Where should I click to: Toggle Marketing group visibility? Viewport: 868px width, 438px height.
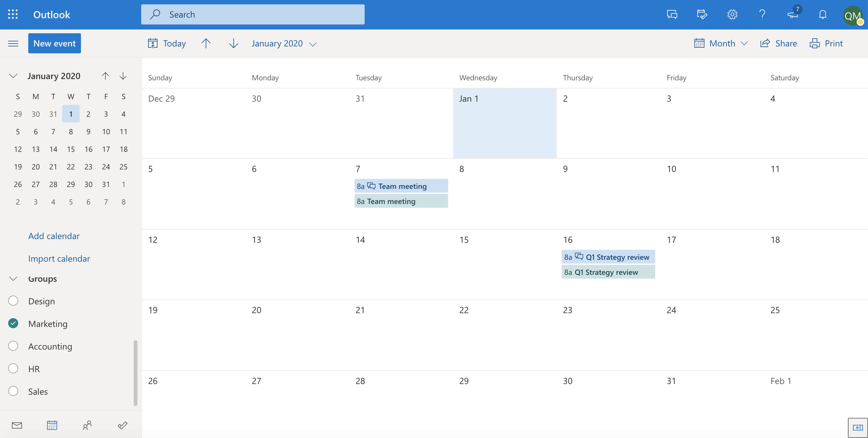pyautogui.click(x=13, y=323)
